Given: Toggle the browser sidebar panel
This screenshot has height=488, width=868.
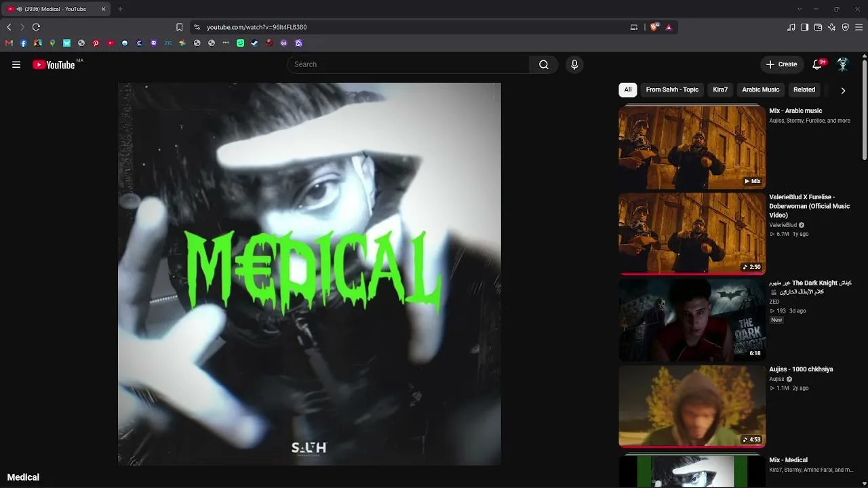Looking at the screenshot, I should [x=804, y=27].
